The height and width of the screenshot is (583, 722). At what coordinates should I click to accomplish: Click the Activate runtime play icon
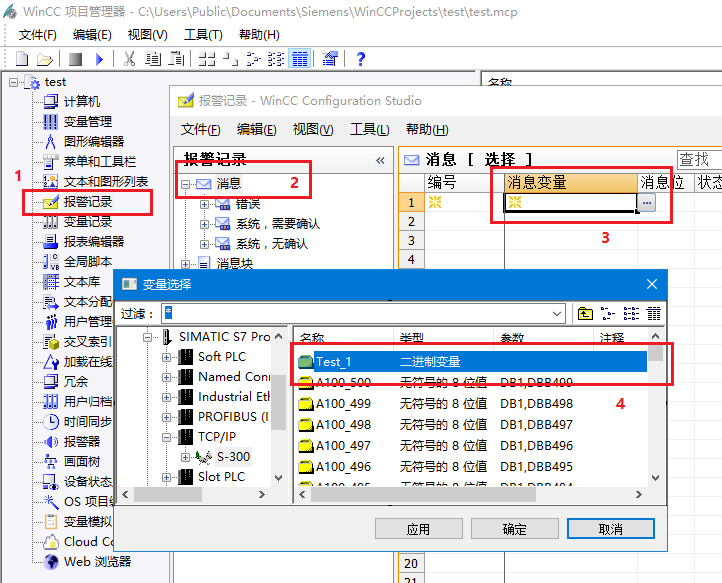[x=99, y=59]
